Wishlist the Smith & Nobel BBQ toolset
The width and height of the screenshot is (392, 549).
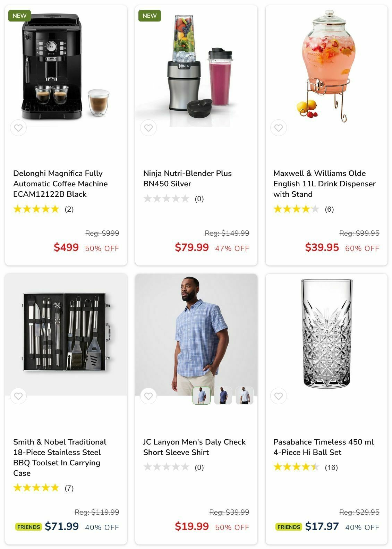point(18,396)
